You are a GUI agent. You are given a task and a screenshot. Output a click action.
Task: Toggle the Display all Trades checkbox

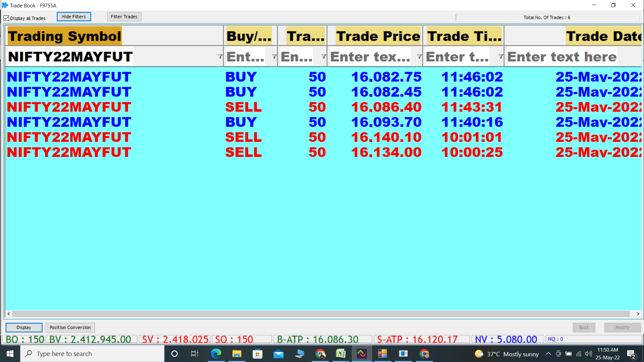pyautogui.click(x=6, y=18)
